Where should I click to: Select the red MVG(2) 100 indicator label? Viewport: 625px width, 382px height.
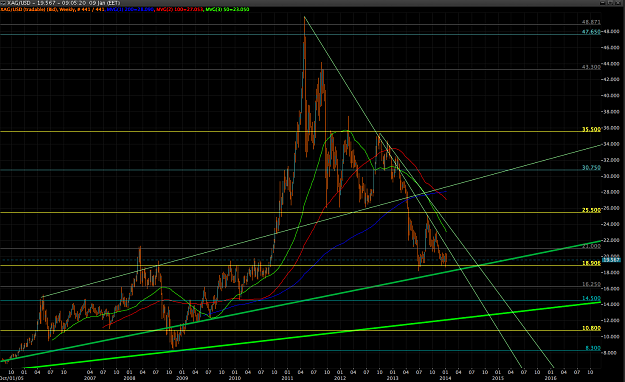(179, 9)
